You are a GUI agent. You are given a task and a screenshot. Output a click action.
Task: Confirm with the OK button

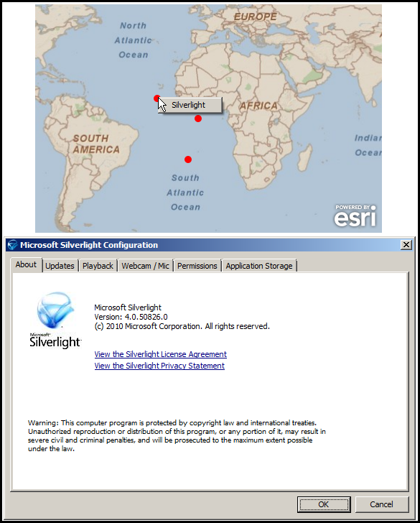[324, 504]
